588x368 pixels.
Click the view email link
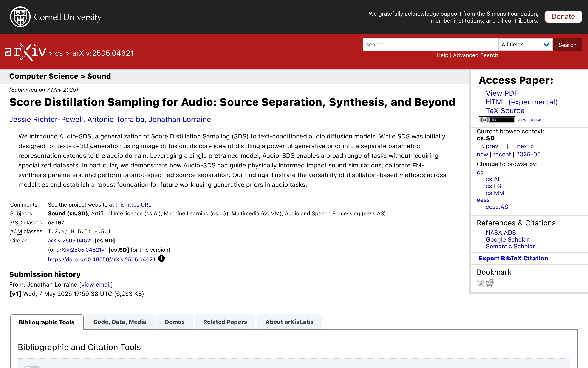pos(96,285)
